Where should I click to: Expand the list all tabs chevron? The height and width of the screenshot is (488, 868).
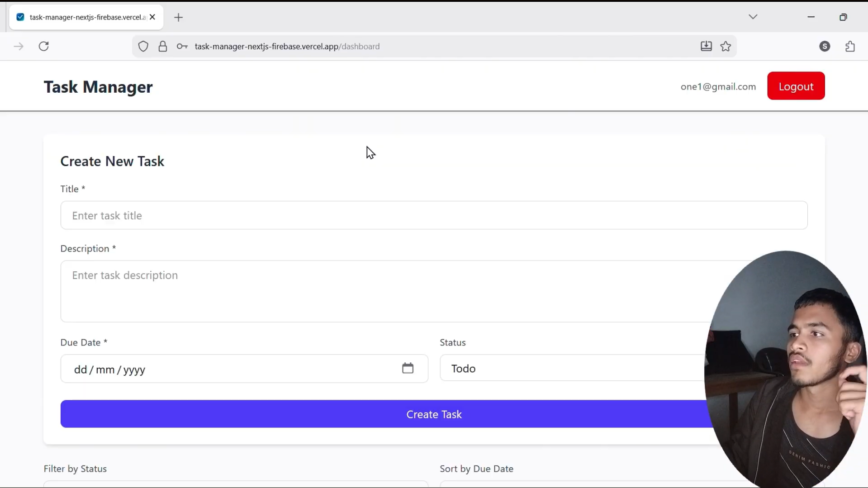(753, 17)
